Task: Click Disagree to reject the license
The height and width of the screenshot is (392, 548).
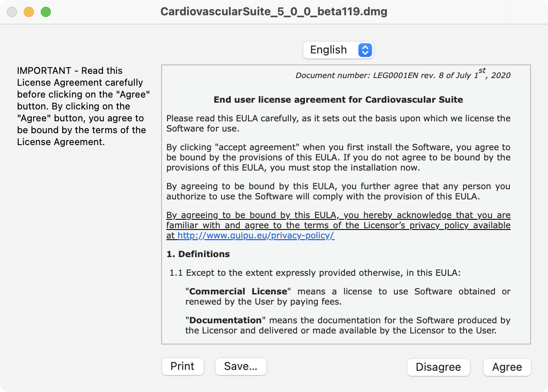Action: tap(438, 367)
